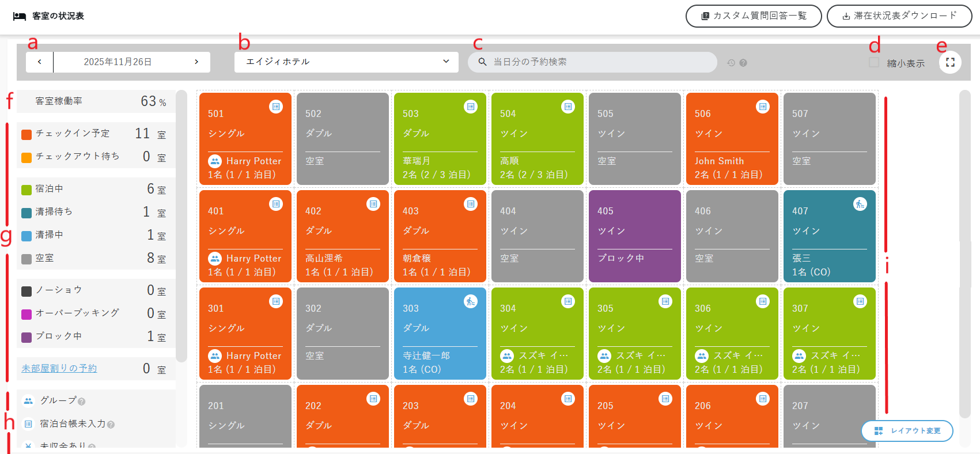Click the help icon beside the search box
The width and height of the screenshot is (980, 454).
click(743, 63)
